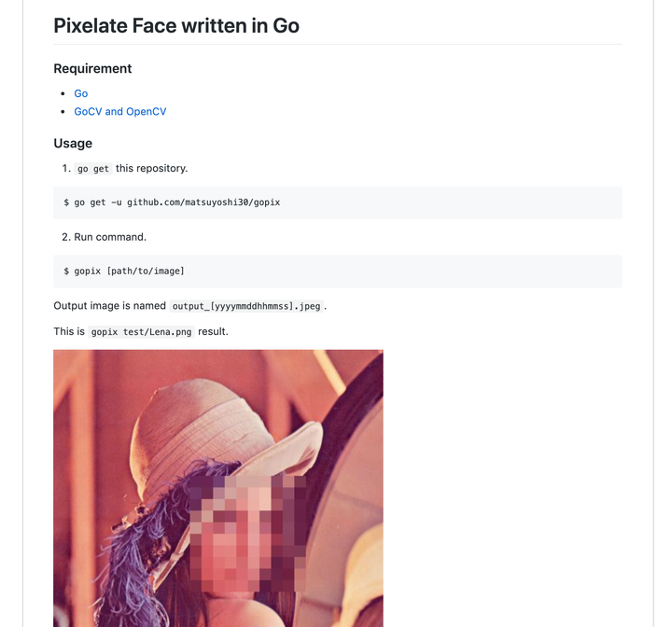Click the 'Output image is named' text
This screenshot has width=672, height=627.
coord(109,306)
